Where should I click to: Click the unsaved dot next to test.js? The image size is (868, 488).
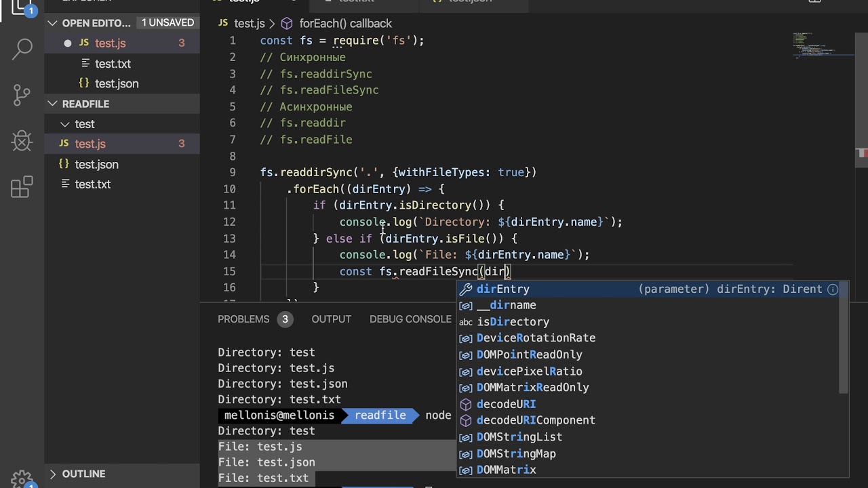[x=68, y=43]
